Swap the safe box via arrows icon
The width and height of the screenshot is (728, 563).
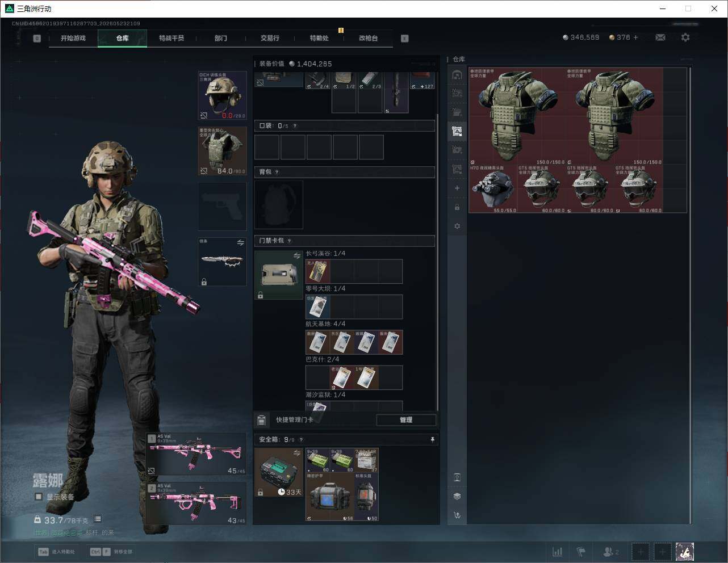tap(296, 452)
